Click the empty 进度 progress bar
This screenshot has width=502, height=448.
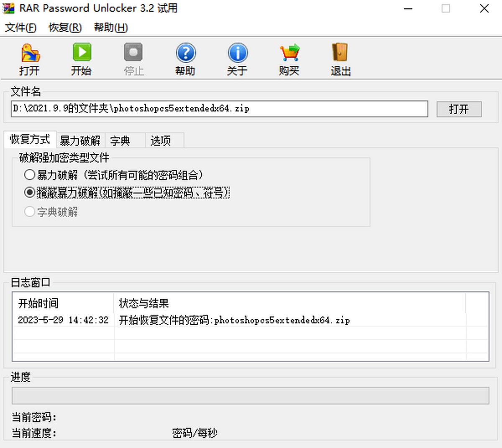tap(250, 395)
